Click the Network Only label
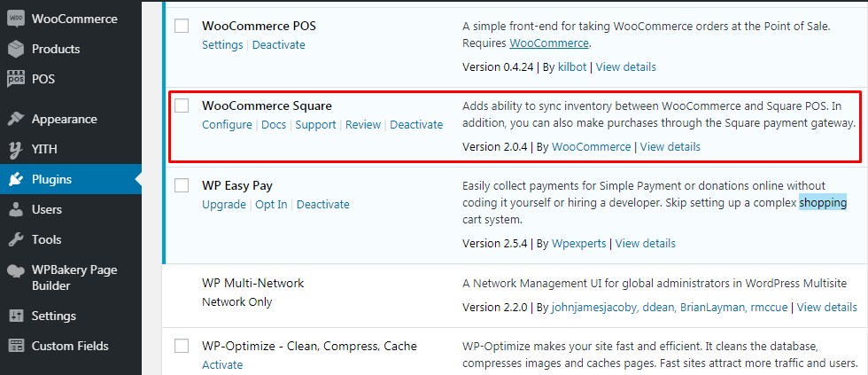 237,302
